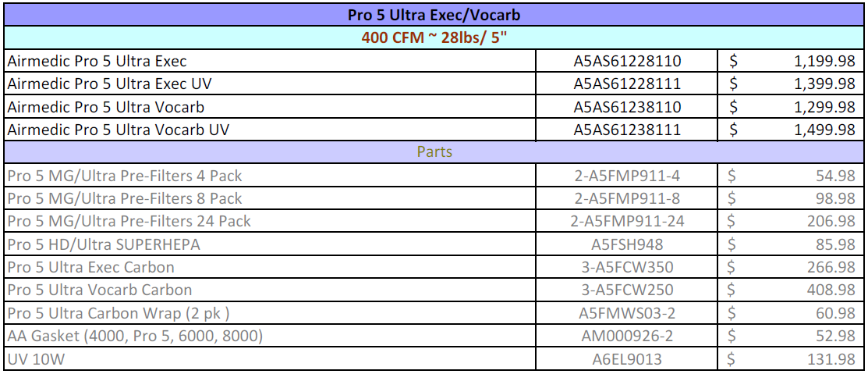
Task: Select the 1,199.98 price cell
Action: point(791,61)
